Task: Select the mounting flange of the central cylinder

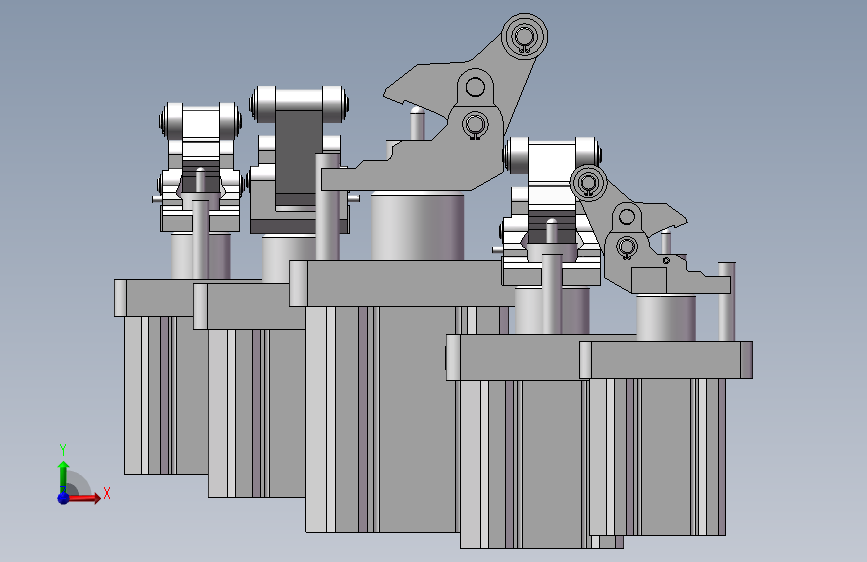Action: click(401, 283)
